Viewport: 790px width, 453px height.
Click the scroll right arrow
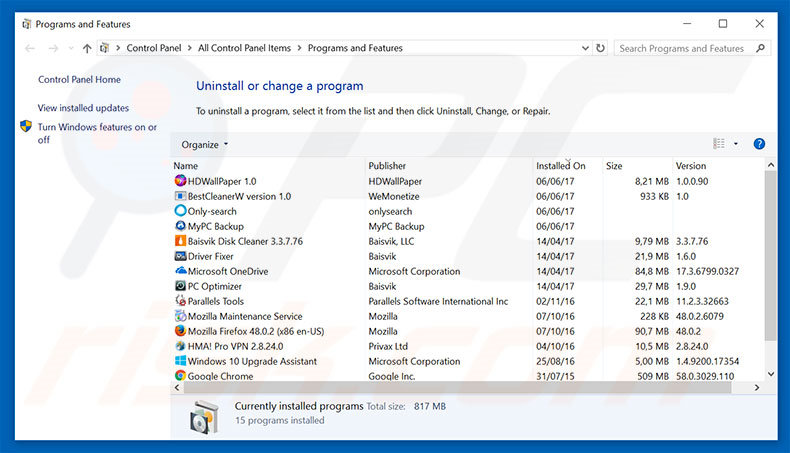(x=757, y=387)
